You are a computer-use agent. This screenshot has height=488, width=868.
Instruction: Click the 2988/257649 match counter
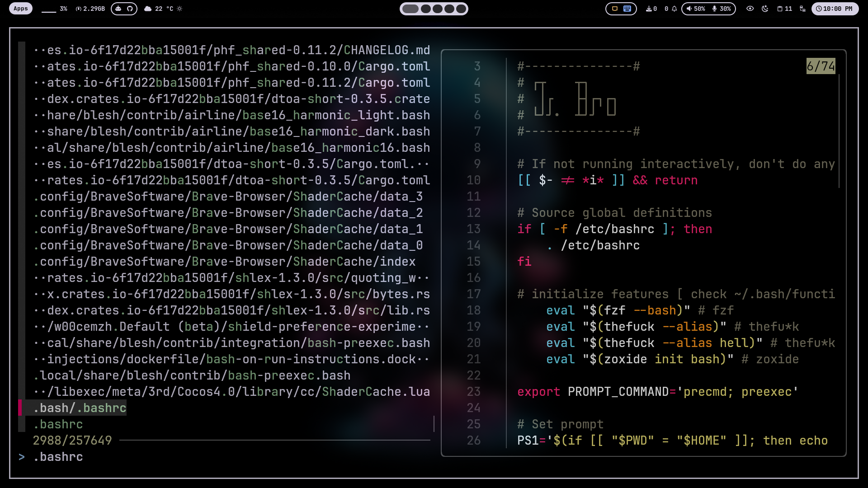(x=72, y=441)
